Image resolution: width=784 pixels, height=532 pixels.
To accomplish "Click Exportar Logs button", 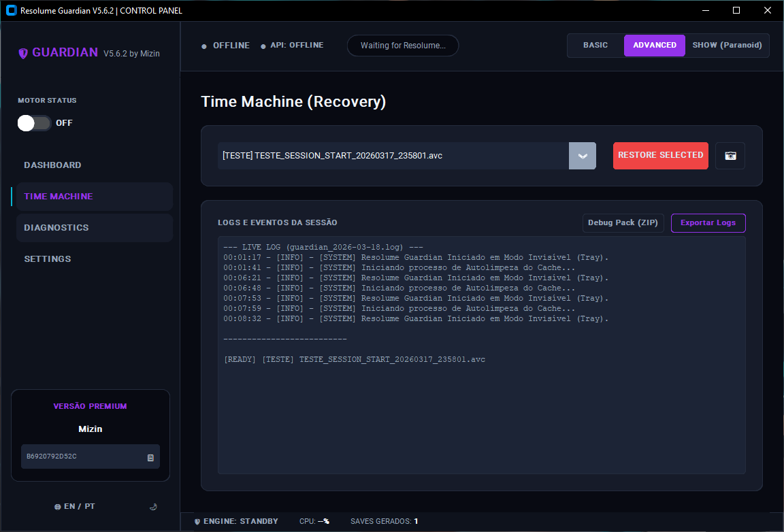I will click(x=708, y=223).
